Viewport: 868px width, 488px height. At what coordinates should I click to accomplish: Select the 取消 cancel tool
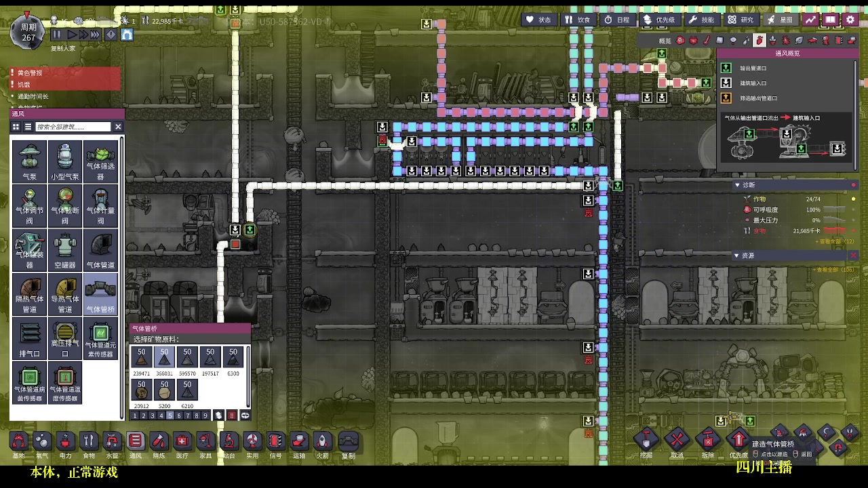click(677, 440)
